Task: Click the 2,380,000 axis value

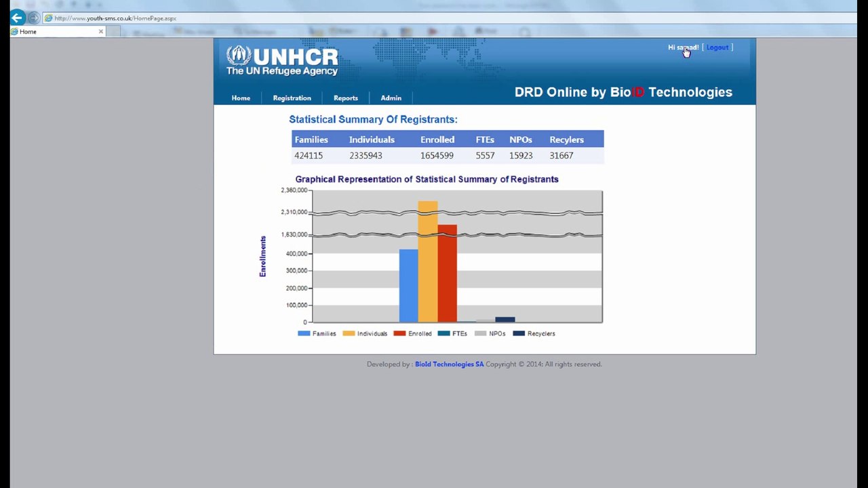Action: point(294,190)
